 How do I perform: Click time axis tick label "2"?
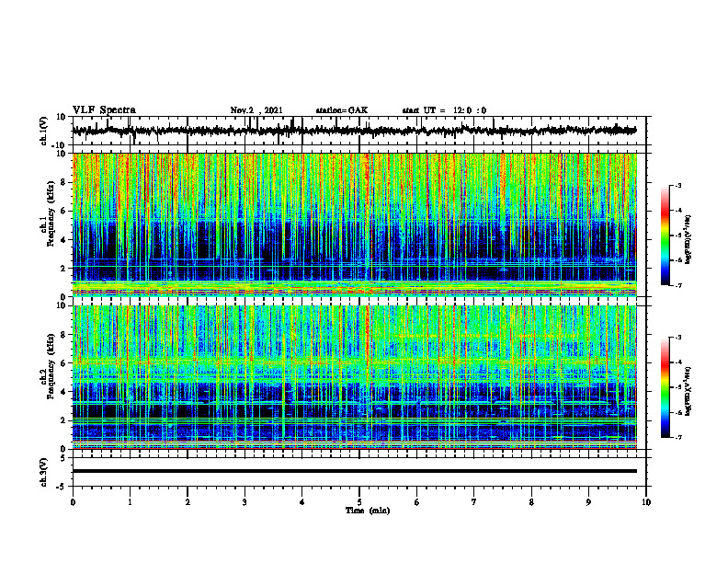188,502
